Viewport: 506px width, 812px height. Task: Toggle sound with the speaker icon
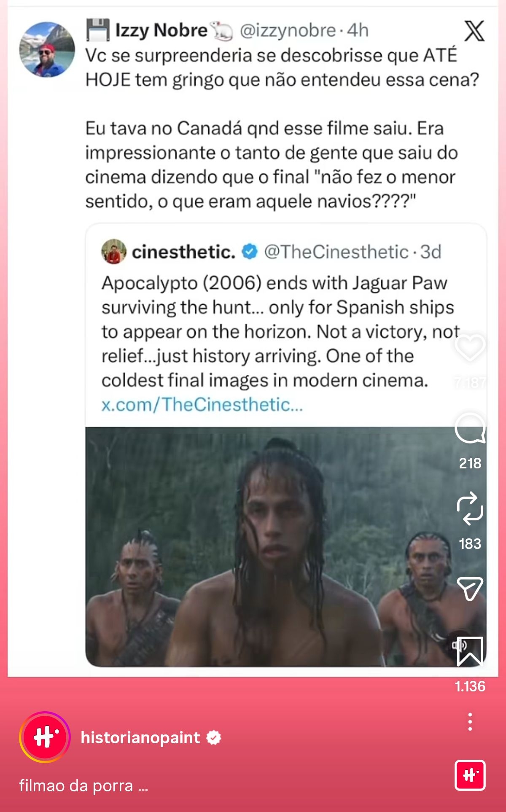[x=460, y=645]
